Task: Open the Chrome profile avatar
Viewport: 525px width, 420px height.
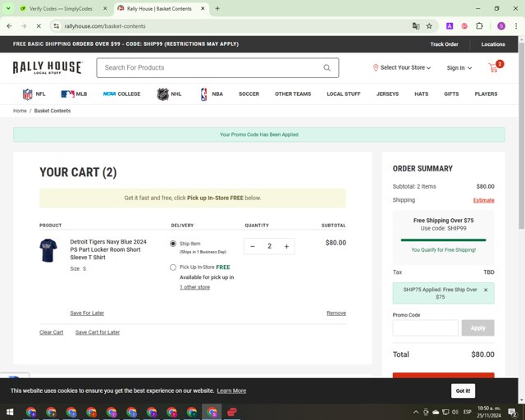Action: tap(501, 25)
